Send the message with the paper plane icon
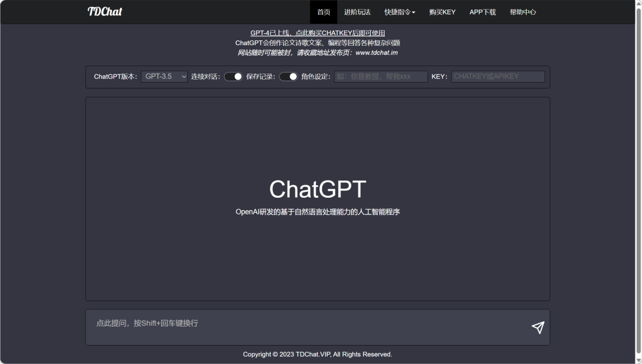Viewport: 642px width, 364px height. coord(537,328)
